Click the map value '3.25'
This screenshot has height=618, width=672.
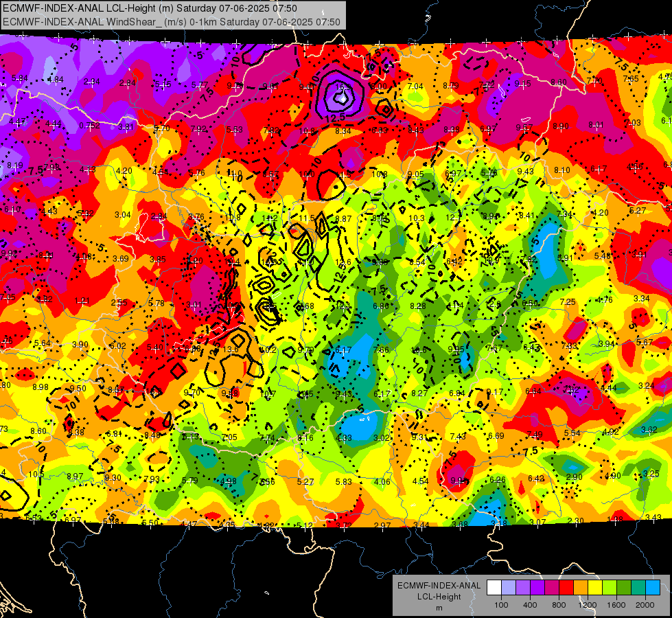pyautogui.click(x=651, y=474)
